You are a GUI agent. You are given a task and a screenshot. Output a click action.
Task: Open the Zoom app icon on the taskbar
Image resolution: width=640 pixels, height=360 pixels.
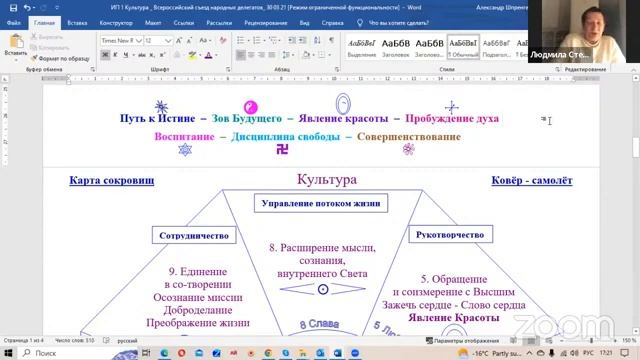[x=355, y=353]
